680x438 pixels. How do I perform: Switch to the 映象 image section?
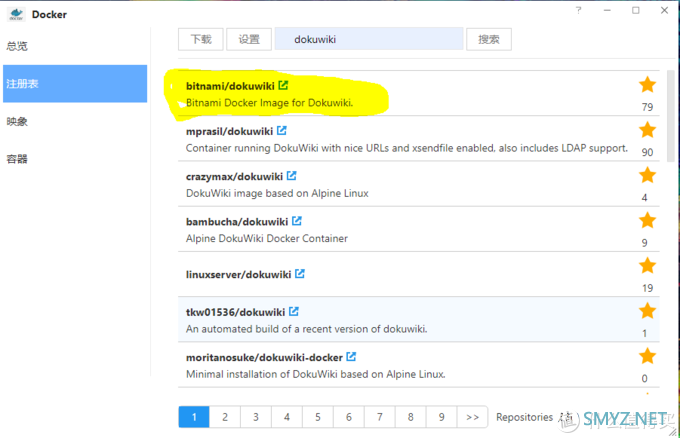click(17, 121)
